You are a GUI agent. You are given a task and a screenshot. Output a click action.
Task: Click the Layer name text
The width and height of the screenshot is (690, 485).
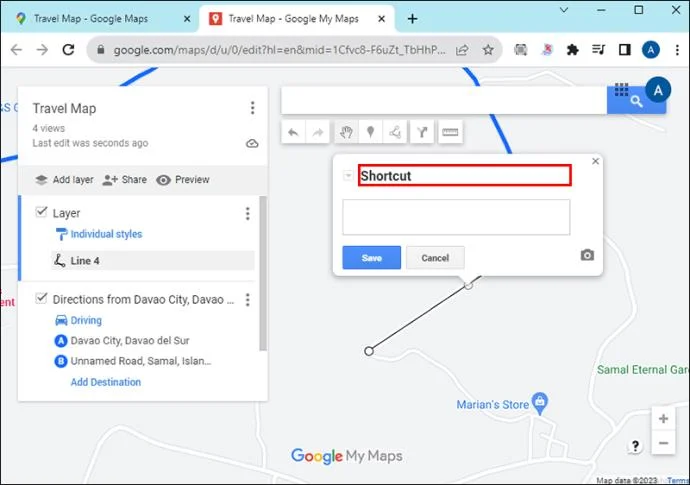pyautogui.click(x=66, y=213)
